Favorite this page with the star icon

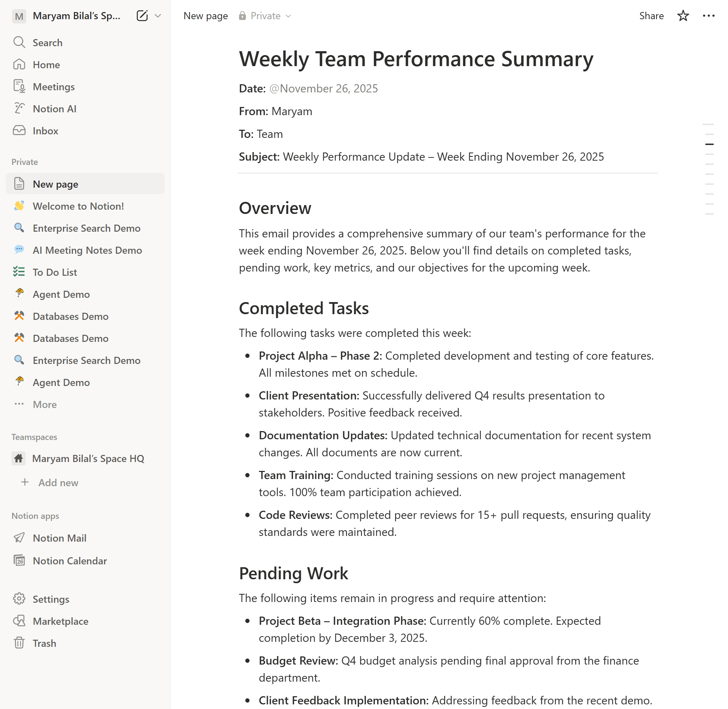pyautogui.click(x=682, y=16)
